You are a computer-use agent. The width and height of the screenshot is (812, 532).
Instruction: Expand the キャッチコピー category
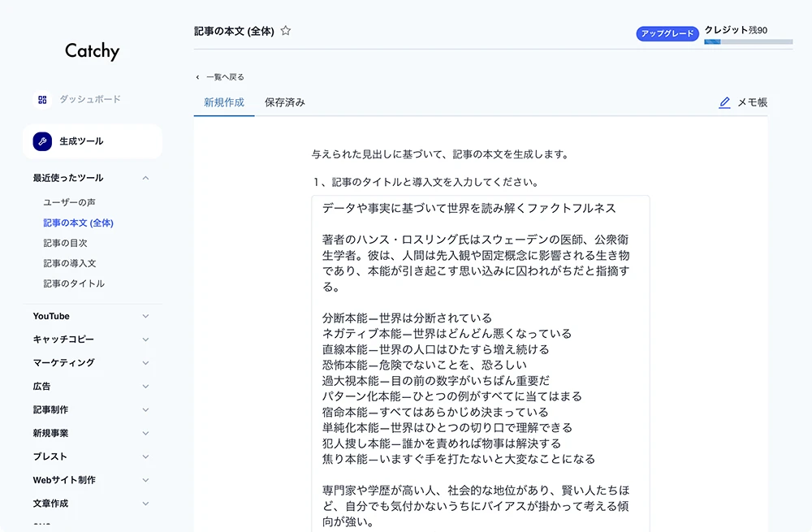(145, 340)
